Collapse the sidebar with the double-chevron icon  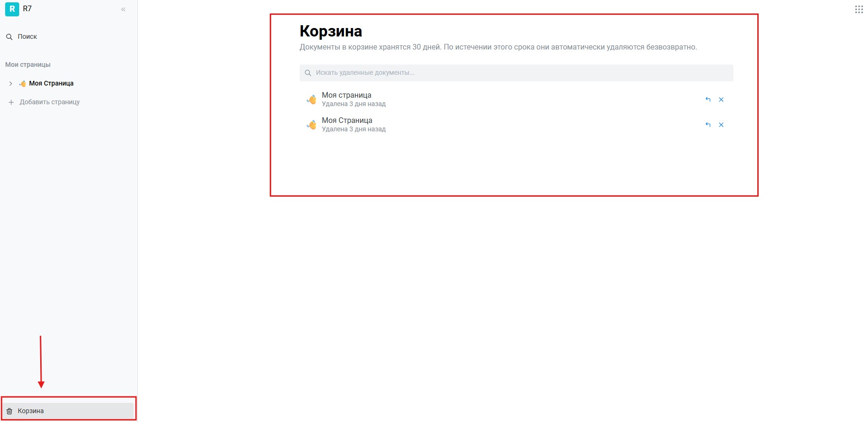(123, 9)
